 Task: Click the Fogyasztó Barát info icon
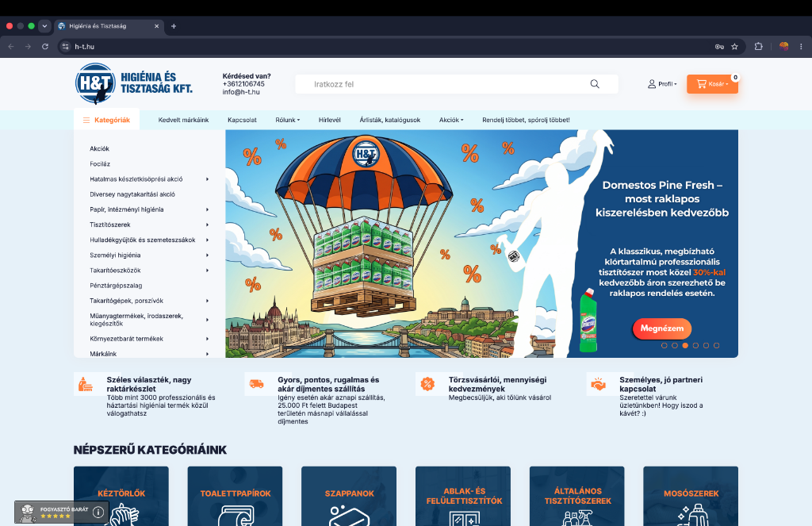pos(98,513)
